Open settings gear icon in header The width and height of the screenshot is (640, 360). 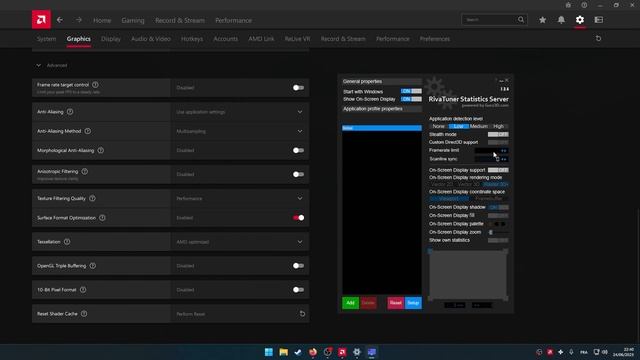(580, 20)
